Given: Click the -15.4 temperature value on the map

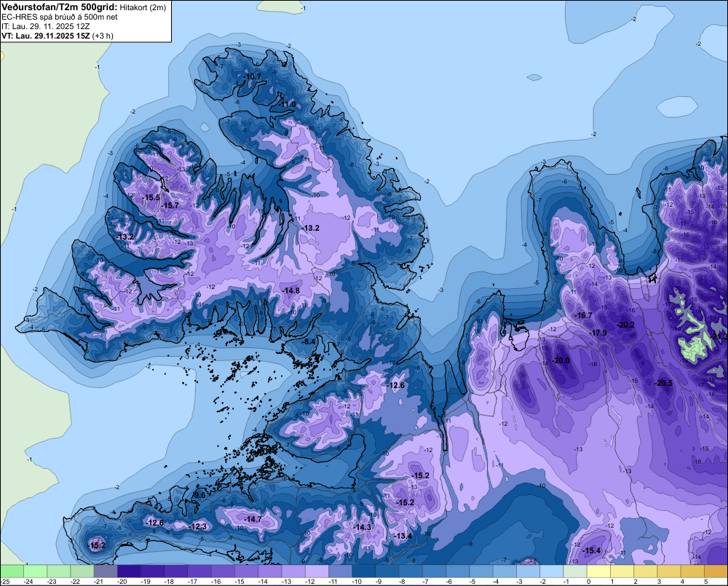Looking at the screenshot, I should point(592,551).
